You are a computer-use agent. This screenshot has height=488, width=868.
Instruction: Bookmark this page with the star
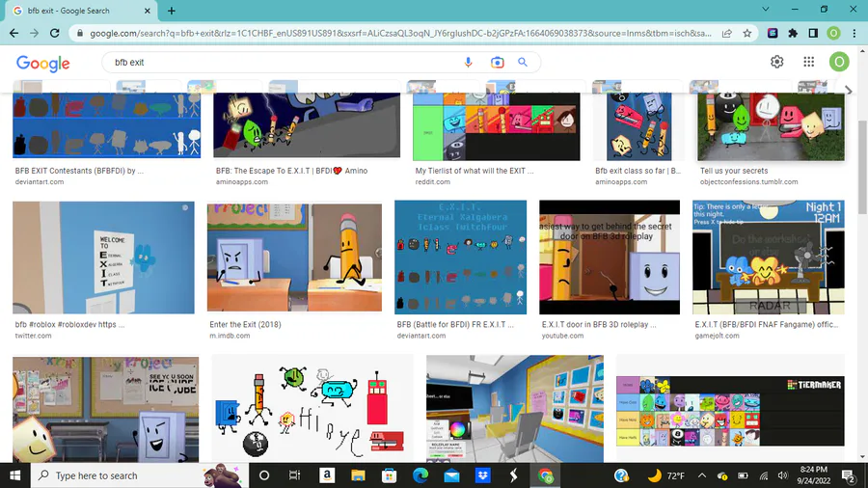[747, 33]
